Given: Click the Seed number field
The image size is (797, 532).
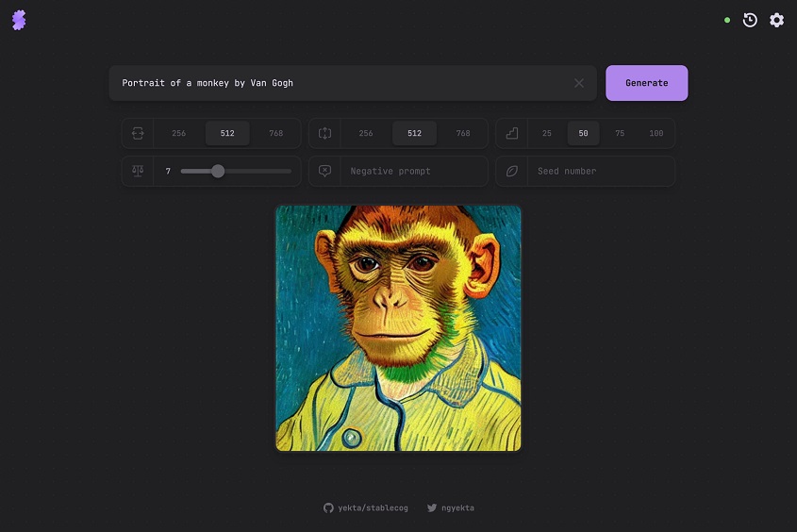Looking at the screenshot, I should [602, 172].
